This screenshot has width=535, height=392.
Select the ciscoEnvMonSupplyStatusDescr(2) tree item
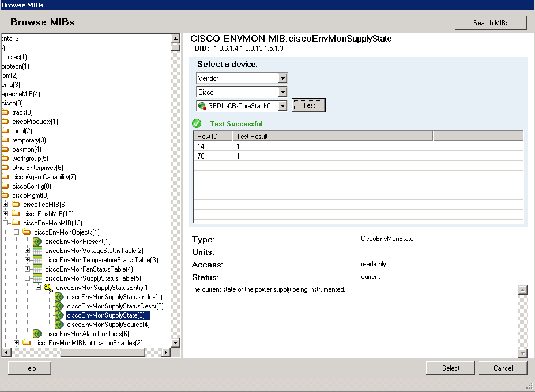point(115,306)
